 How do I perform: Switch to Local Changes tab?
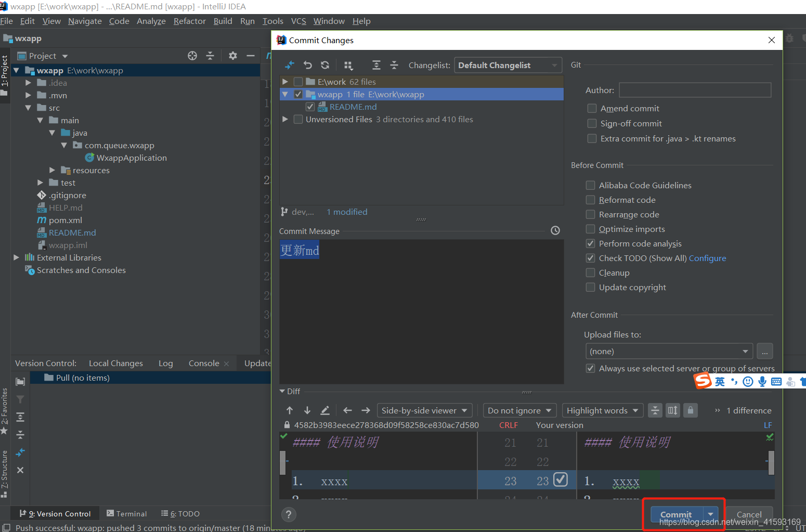tap(115, 363)
